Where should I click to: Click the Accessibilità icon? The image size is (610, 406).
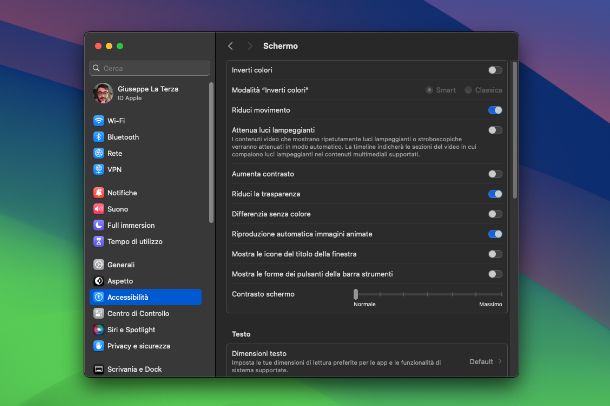click(x=99, y=297)
